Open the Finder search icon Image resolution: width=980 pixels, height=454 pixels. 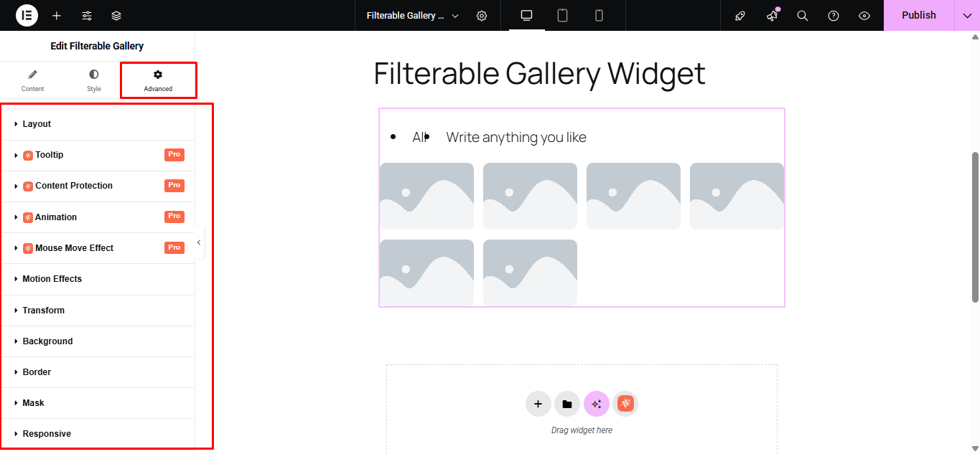click(x=803, y=15)
